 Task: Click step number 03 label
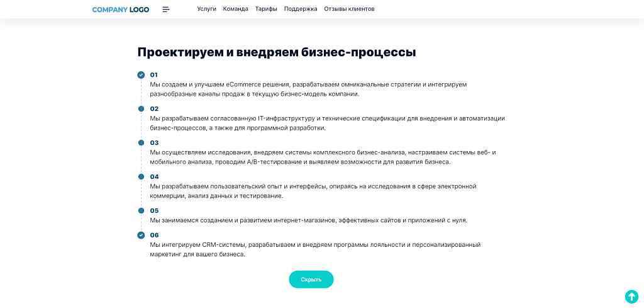tap(154, 143)
